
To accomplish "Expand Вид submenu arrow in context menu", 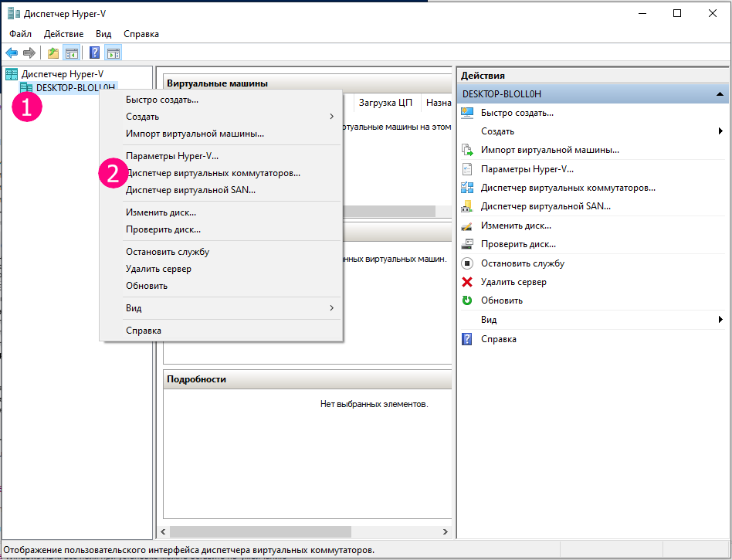I will [x=331, y=307].
